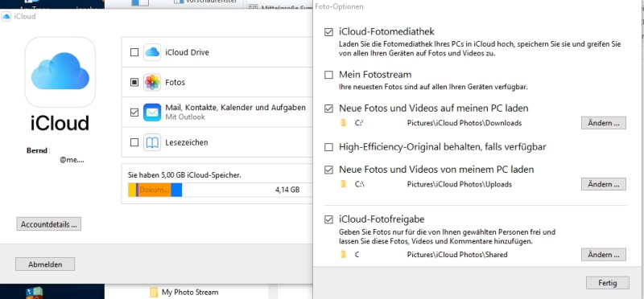This screenshot has width=644, height=299.
Task: Enable High-Efficiency-Original behalten checkbox
Action: 328,147
